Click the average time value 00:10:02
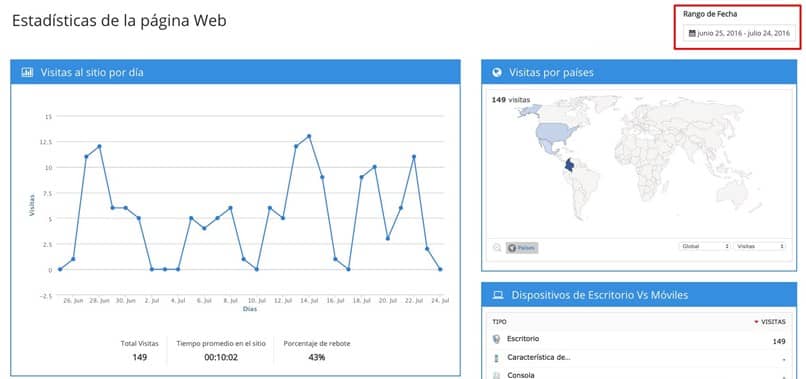Viewport: 806px width, 379px height. (x=221, y=357)
